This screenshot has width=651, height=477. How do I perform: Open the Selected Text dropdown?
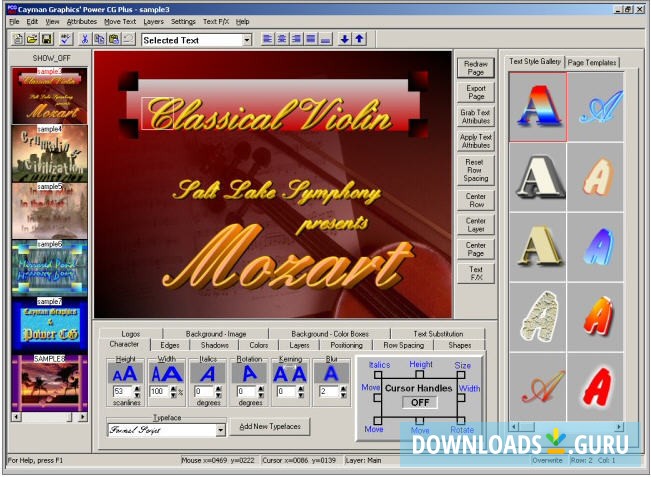click(247, 40)
